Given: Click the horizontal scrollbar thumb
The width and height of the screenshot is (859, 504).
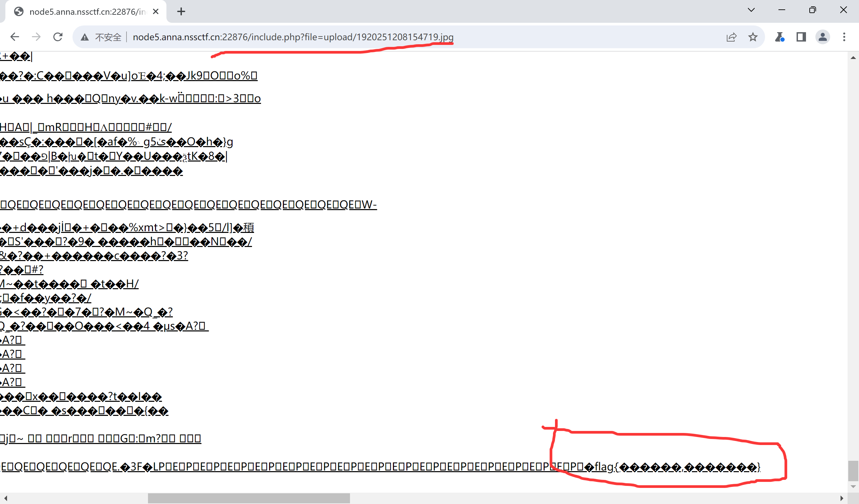Looking at the screenshot, I should tap(249, 498).
